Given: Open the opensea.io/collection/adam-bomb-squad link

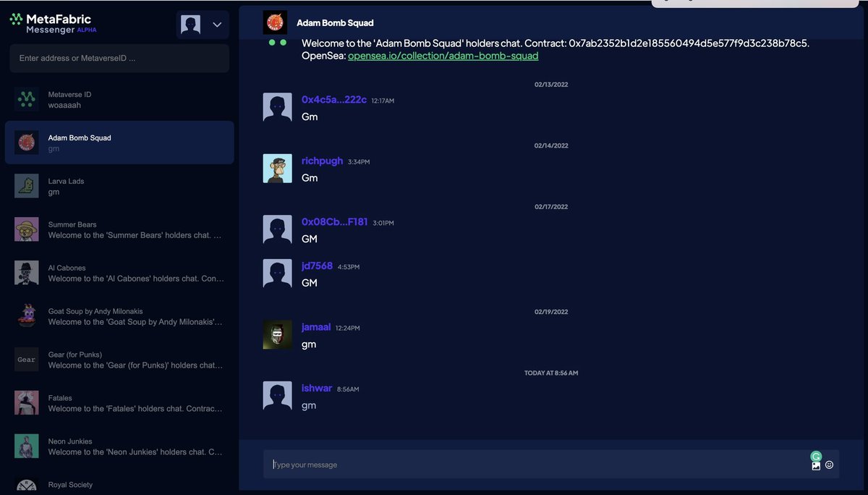Looking at the screenshot, I should (443, 56).
